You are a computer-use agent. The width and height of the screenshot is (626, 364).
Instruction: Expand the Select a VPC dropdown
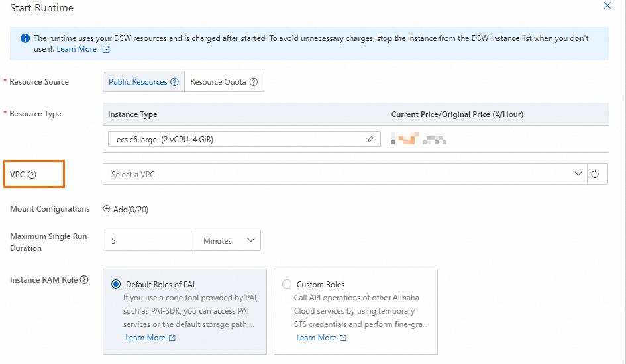click(x=338, y=175)
